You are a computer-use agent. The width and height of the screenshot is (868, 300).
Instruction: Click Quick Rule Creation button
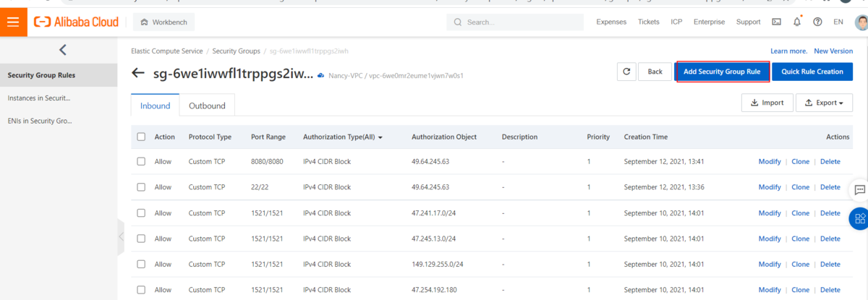click(x=812, y=72)
